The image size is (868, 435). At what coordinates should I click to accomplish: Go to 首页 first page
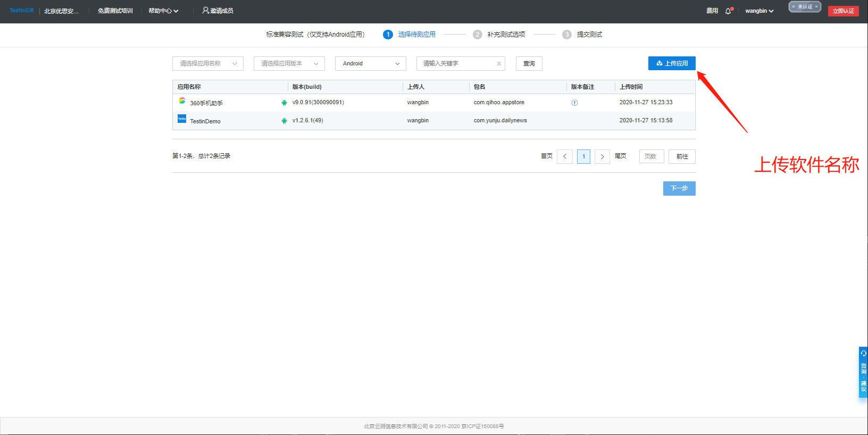coord(547,156)
